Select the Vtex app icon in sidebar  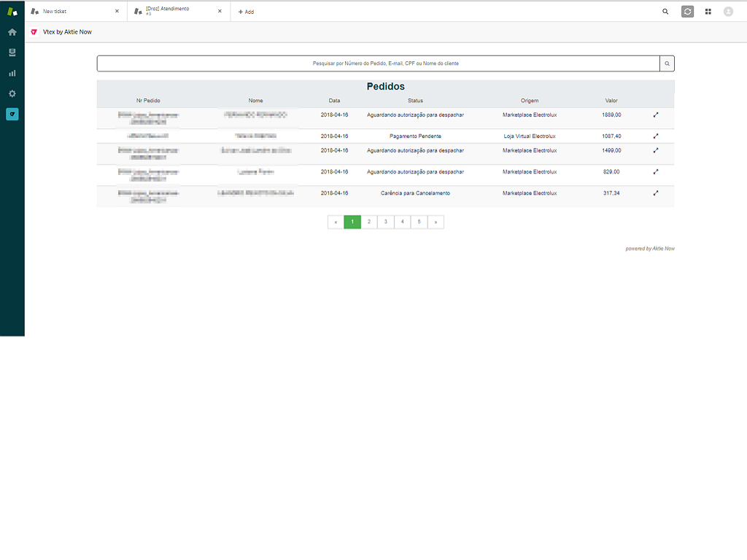pyautogui.click(x=12, y=114)
